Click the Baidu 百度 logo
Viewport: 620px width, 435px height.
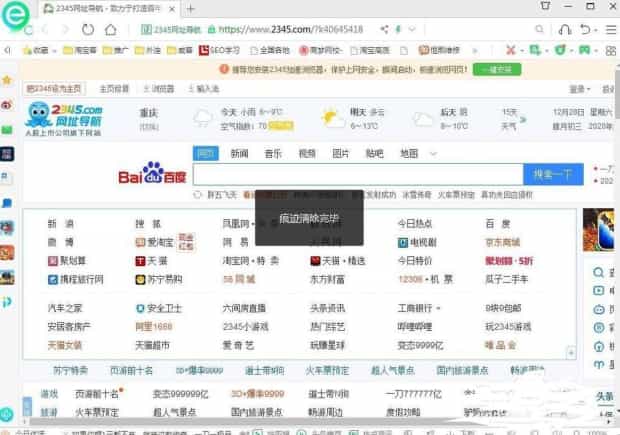coord(152,173)
